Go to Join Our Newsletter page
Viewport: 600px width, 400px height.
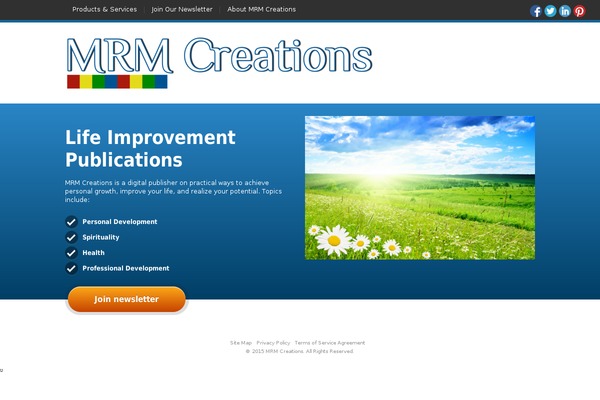coord(182,9)
